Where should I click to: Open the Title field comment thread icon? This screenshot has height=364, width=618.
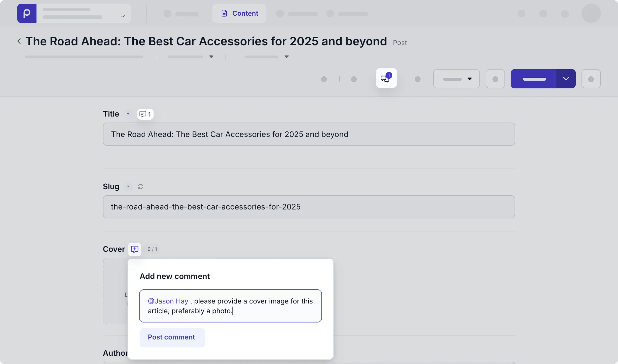[x=145, y=114]
